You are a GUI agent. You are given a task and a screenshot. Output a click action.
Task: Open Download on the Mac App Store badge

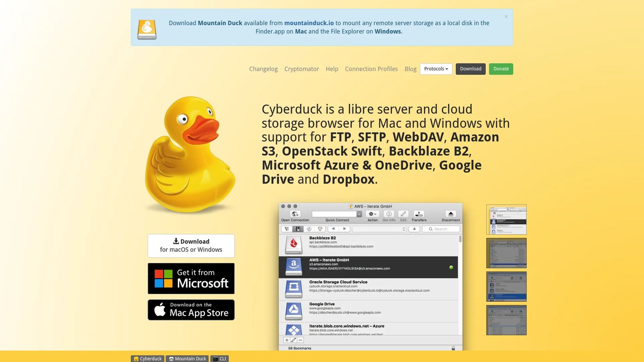coord(191,310)
